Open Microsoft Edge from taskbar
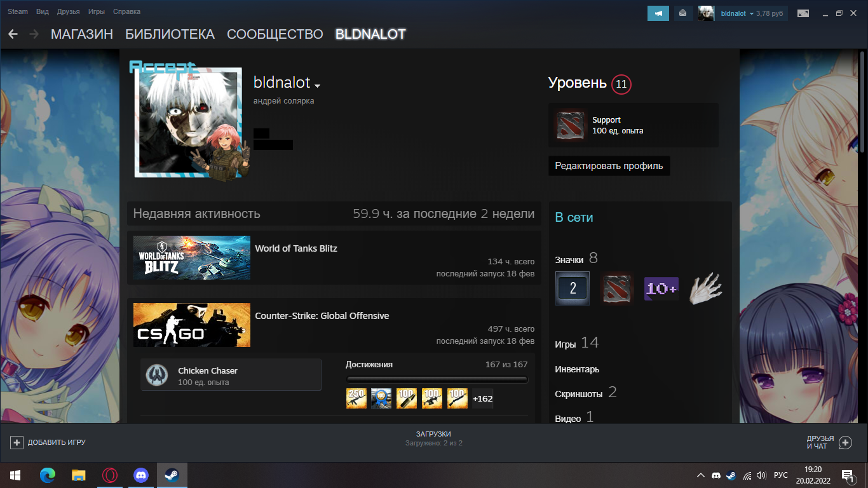Screen dimensions: 868x488 (48, 475)
